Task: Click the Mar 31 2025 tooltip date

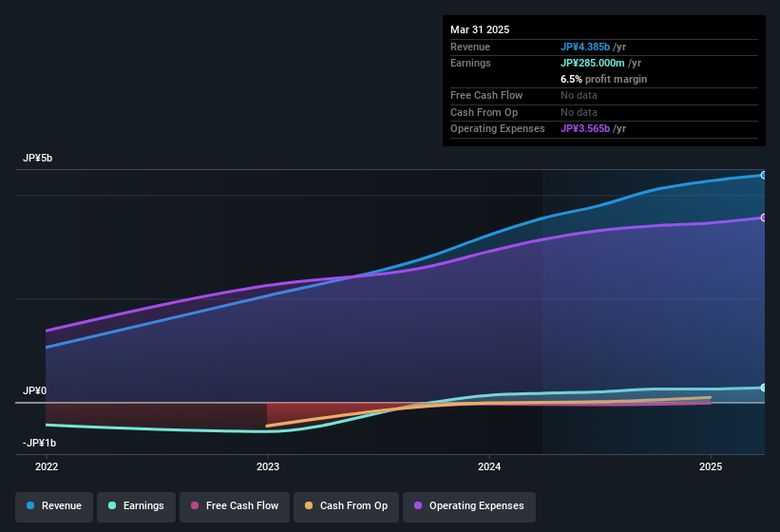Action: [x=480, y=29]
